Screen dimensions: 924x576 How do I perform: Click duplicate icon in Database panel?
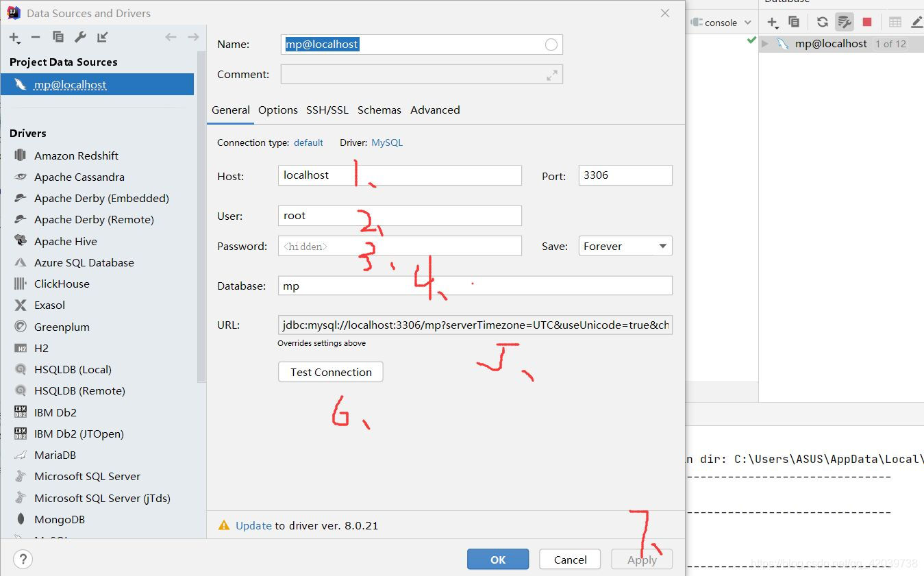click(794, 22)
